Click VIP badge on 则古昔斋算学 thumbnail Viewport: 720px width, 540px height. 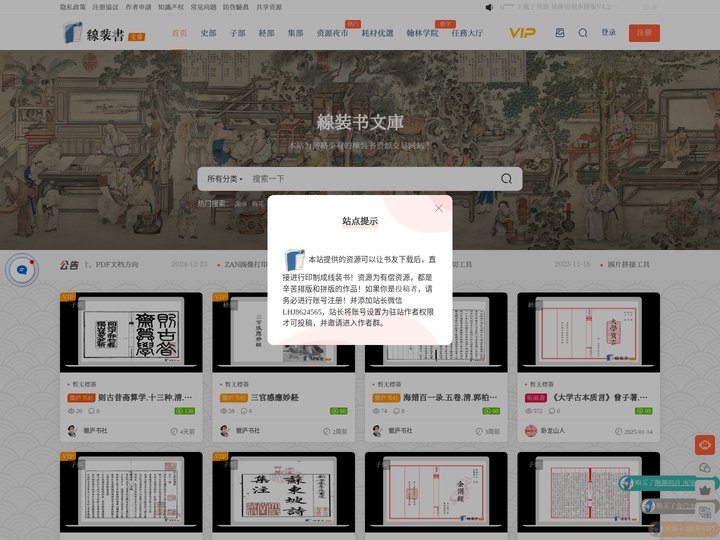[68, 297]
